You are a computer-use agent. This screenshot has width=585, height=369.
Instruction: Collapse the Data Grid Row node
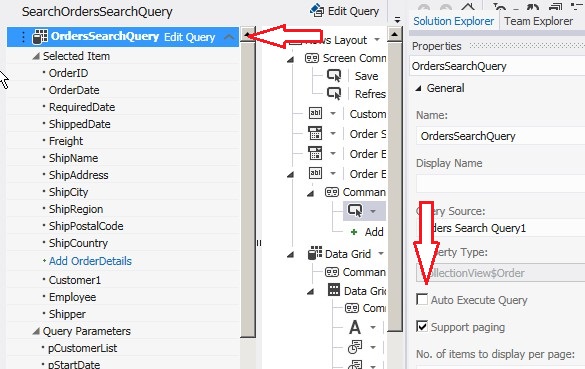[310, 291]
